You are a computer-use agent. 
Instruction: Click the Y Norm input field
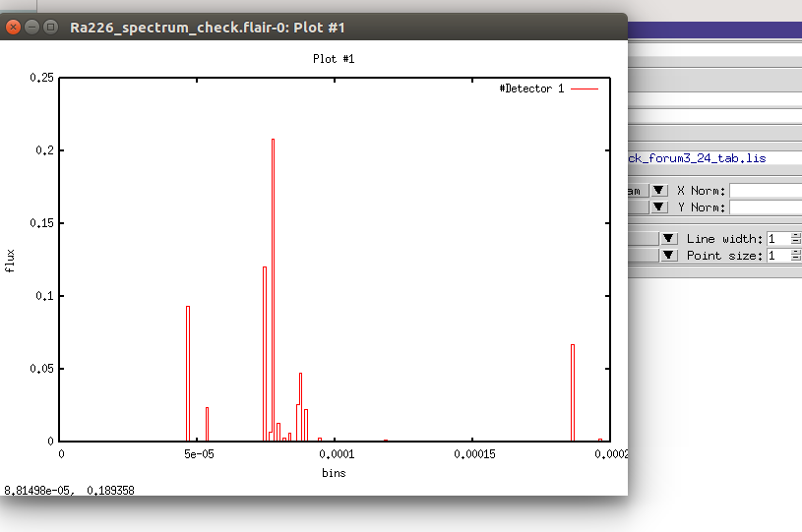(x=766, y=207)
